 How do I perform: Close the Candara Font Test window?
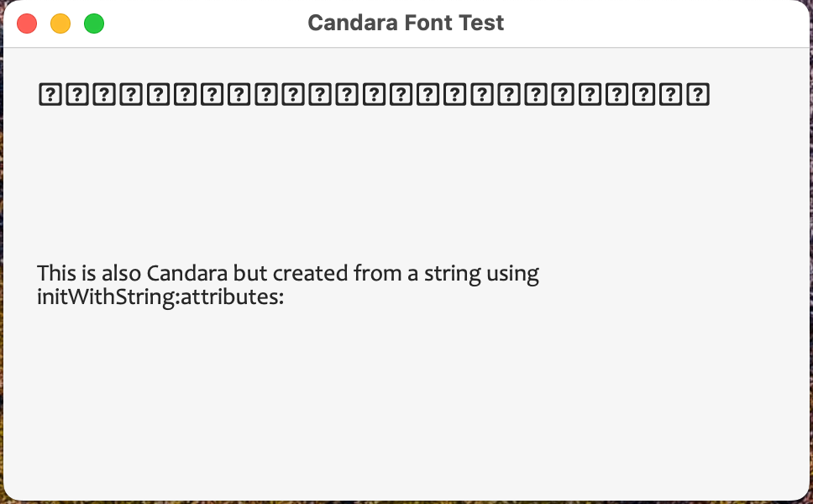(x=27, y=24)
